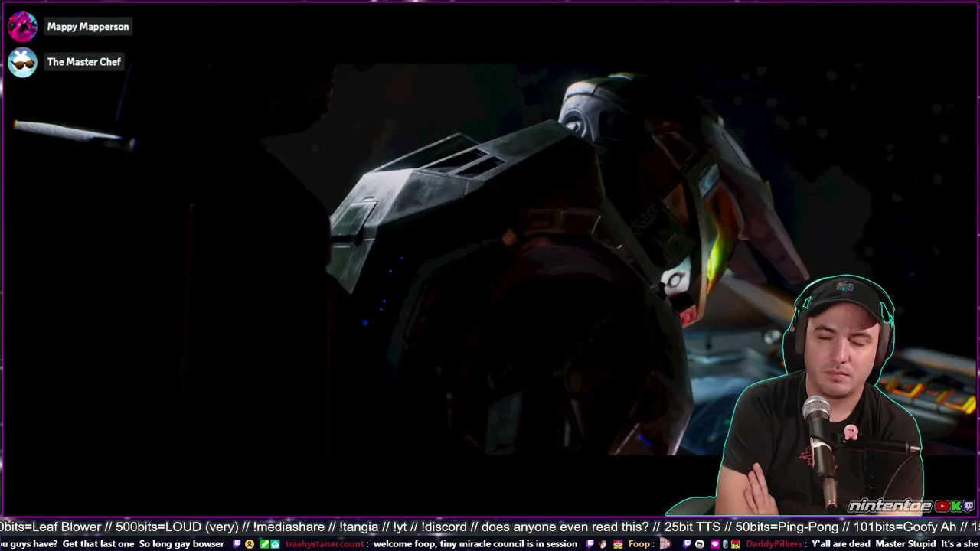The image size is (980, 551).
Task: Click the Twitch badge before DaddyPilkers
Action: (x=688, y=544)
